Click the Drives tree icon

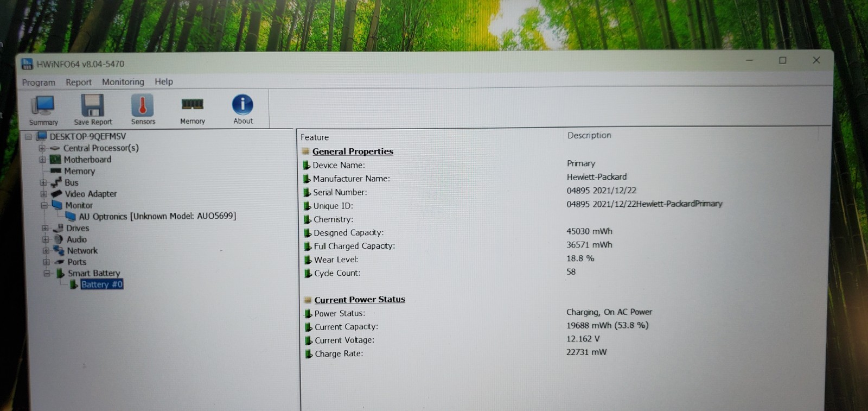click(x=58, y=228)
